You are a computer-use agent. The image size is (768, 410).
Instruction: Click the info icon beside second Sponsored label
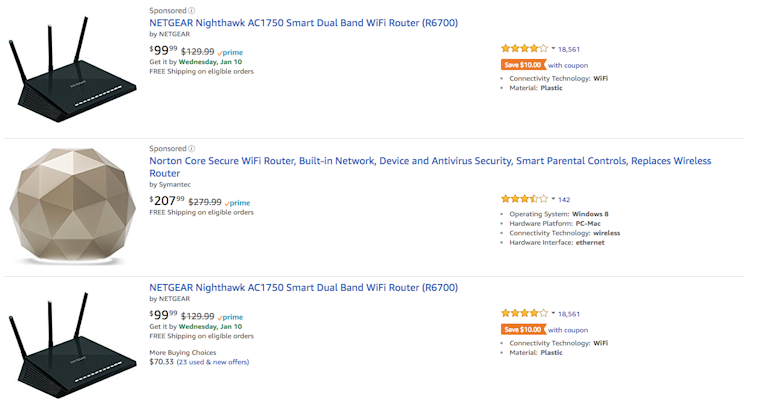pos(191,148)
